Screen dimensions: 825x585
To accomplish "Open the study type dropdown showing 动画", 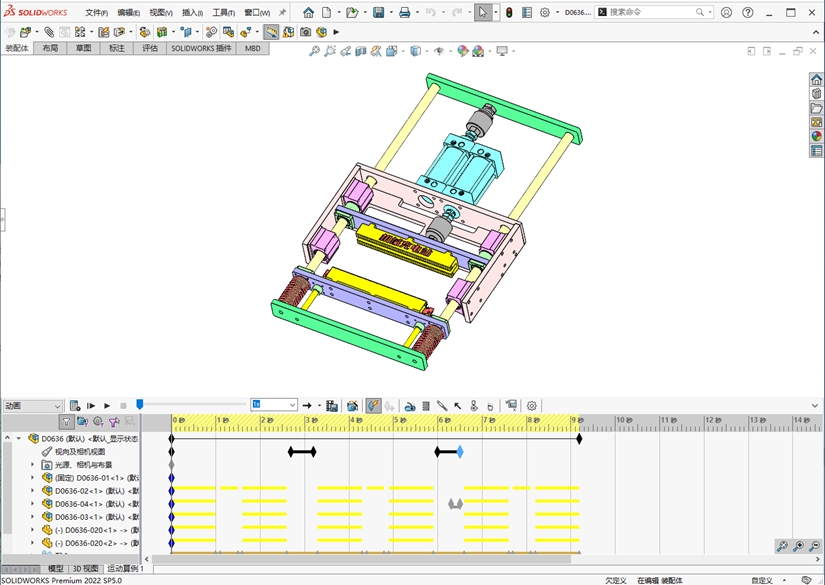I will [x=32, y=406].
